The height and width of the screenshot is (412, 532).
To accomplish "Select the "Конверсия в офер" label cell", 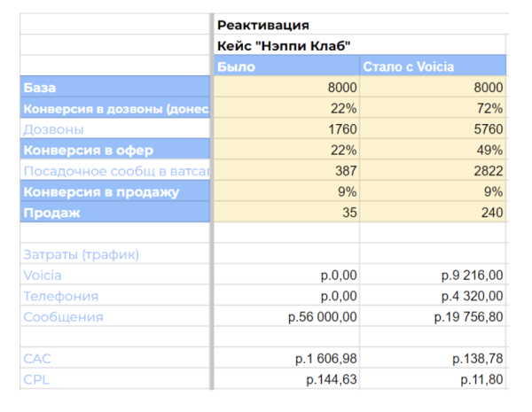I will [x=115, y=151].
